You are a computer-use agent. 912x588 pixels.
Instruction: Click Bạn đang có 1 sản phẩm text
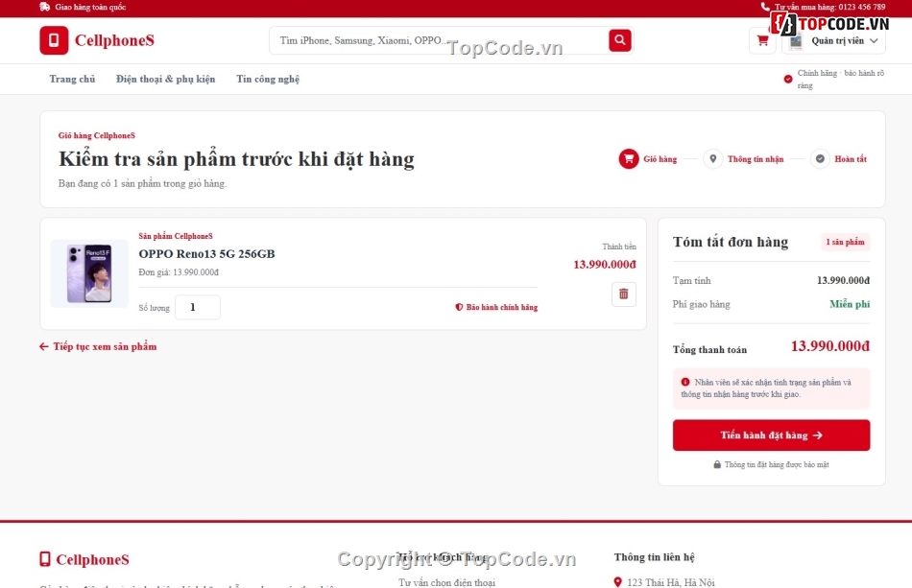coord(142,183)
